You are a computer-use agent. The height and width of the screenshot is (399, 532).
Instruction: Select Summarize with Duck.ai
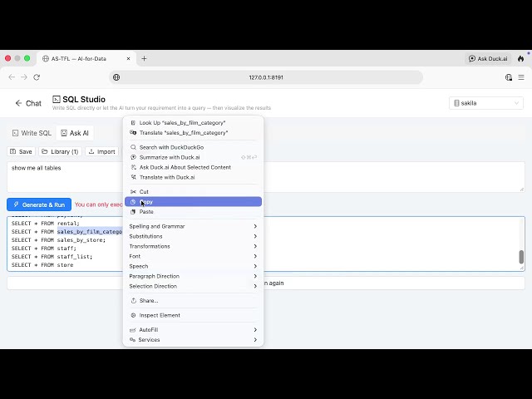pyautogui.click(x=193, y=157)
